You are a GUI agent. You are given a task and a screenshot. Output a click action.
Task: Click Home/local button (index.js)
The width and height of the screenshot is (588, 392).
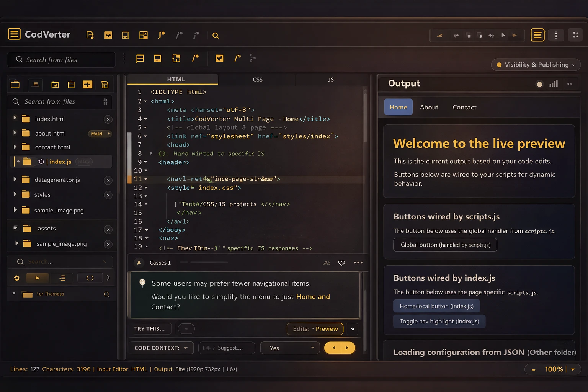tap(436, 306)
